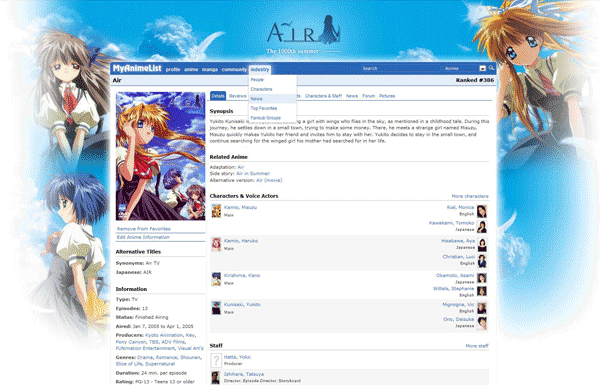Click inside the Search input field
Screen dimensions: 600x385
pyautogui.click(x=400, y=69)
